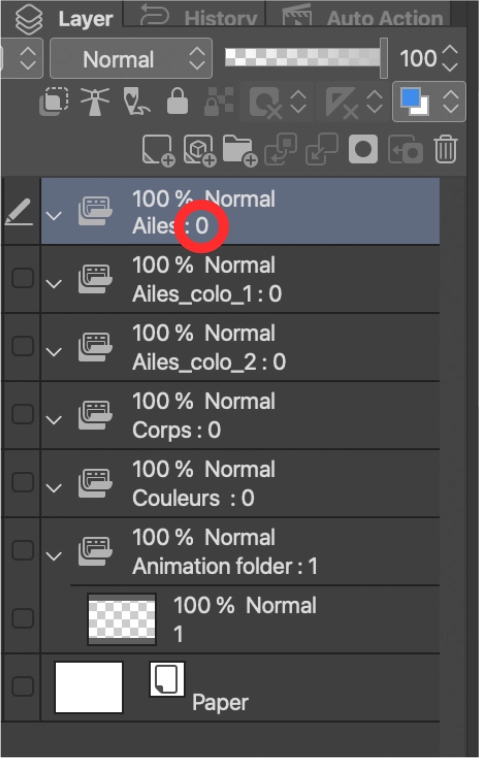Open the Normal blending mode dropdown
The width and height of the screenshot is (479, 758).
[131, 59]
